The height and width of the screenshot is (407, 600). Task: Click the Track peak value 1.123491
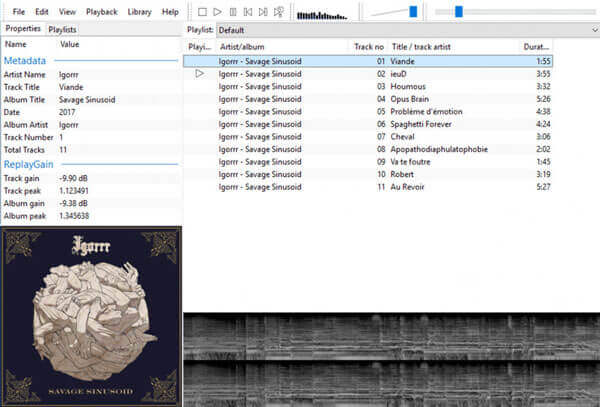74,191
